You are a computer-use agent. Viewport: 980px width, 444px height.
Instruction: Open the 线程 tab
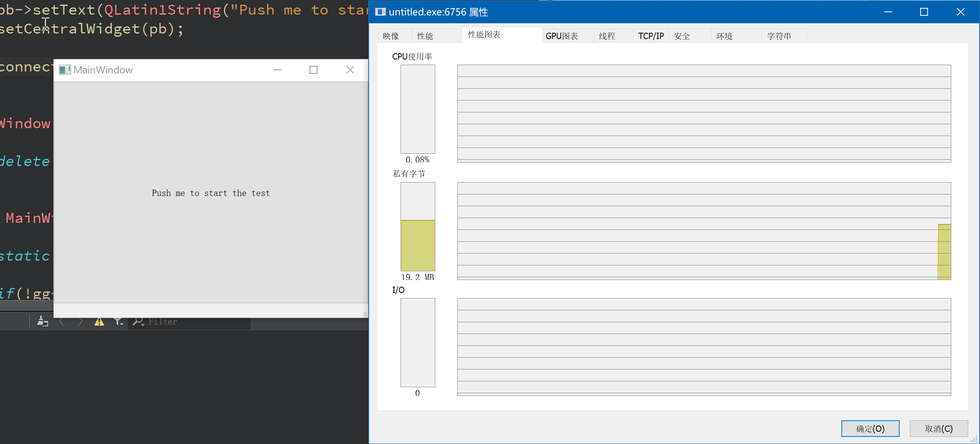pos(607,36)
